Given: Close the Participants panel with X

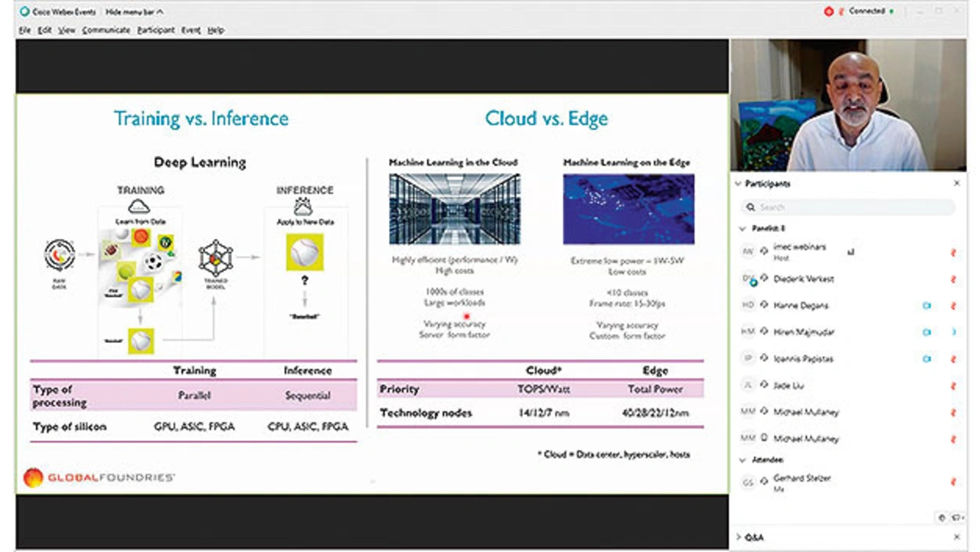Looking at the screenshot, I should click(x=956, y=184).
